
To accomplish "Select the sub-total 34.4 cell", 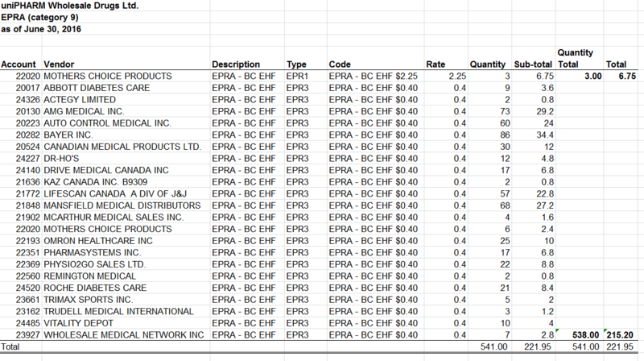I will 545,135.
